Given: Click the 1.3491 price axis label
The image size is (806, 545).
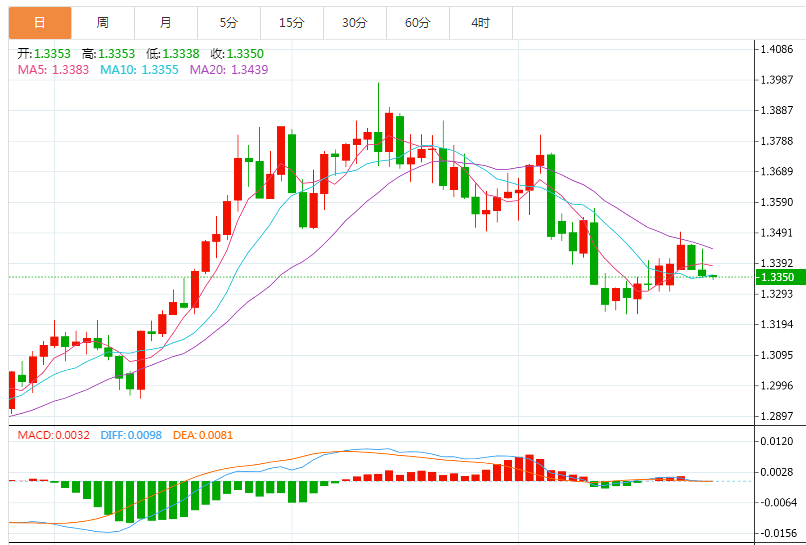Looking at the screenshot, I should [x=777, y=232].
